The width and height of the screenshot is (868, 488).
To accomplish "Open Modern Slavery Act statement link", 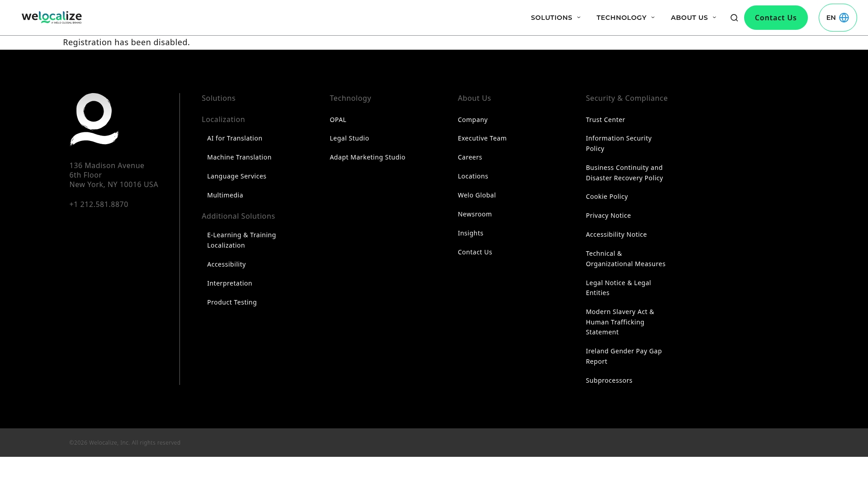I will pyautogui.click(x=620, y=322).
